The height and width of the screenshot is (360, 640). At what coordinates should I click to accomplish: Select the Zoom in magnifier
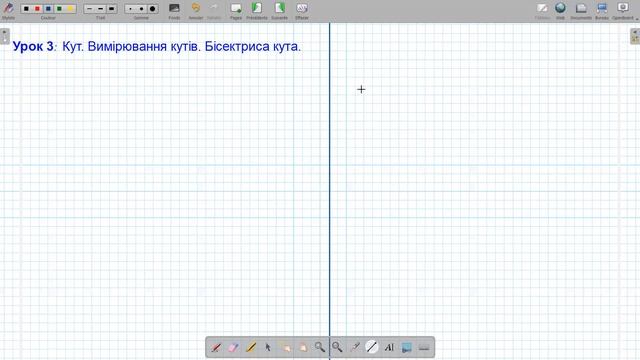pos(320,347)
